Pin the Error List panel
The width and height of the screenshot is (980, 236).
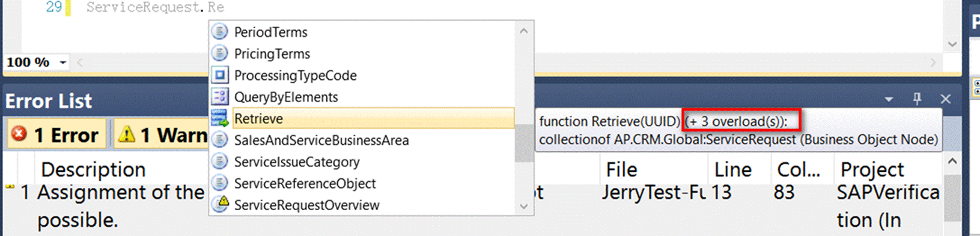coord(918,99)
